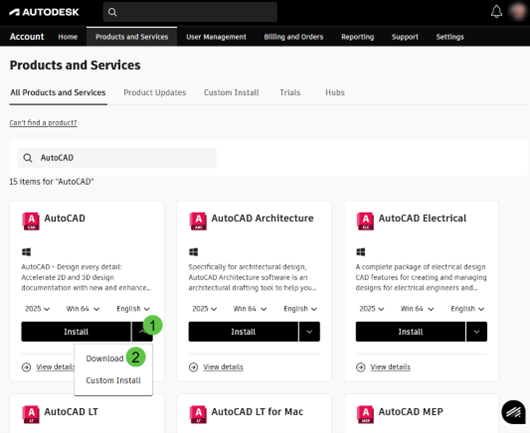Click the Can't find a product? link
Screen dimensions: 530x433
[43, 123]
